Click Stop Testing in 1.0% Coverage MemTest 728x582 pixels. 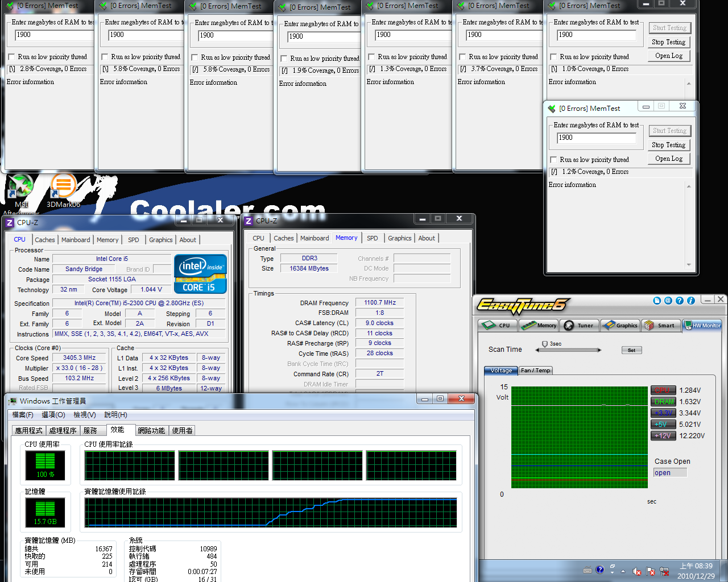click(x=669, y=42)
